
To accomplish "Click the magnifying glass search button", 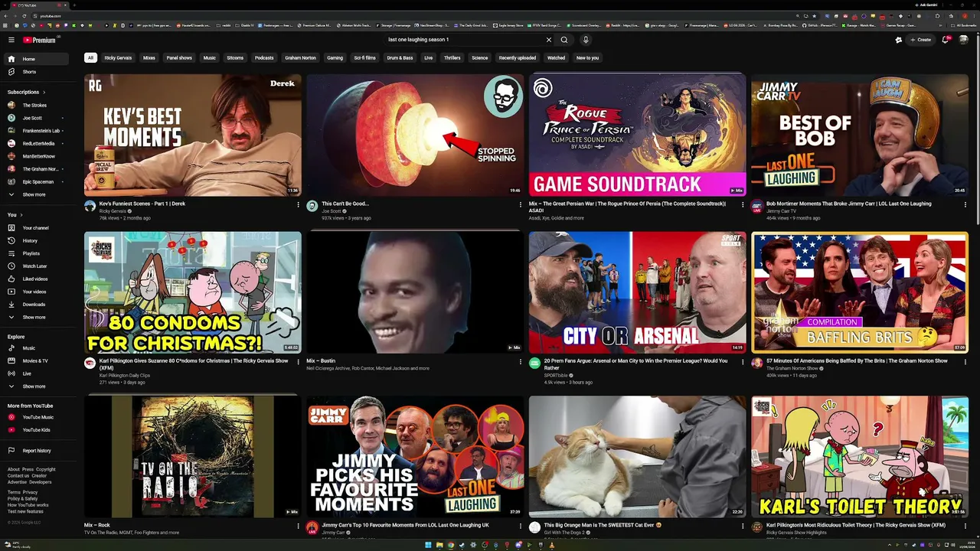I will click(x=564, y=40).
